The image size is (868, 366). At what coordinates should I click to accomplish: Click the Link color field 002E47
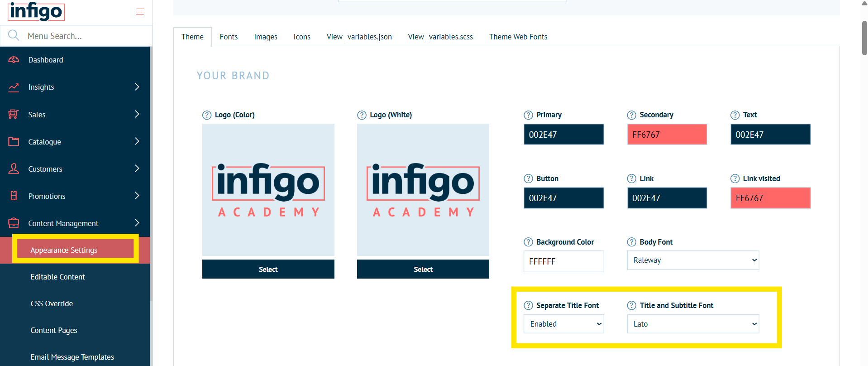tap(667, 198)
